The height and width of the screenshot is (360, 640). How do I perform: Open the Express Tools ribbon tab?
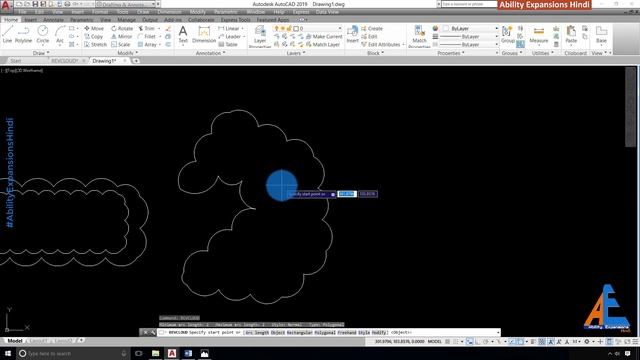click(236, 20)
